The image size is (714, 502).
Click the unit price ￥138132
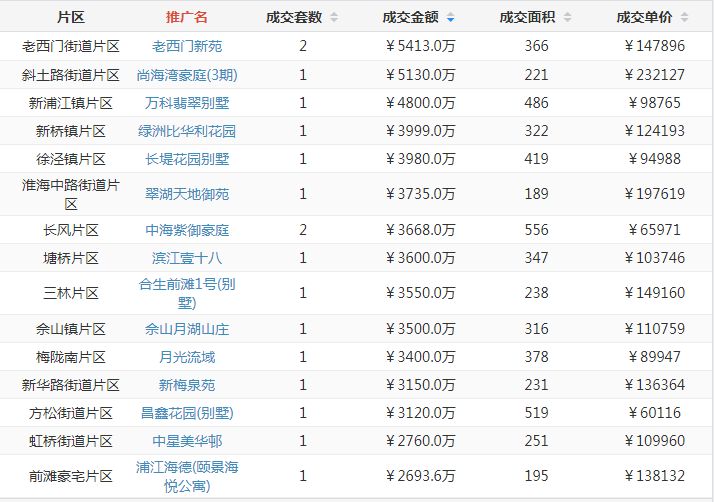tap(654, 476)
